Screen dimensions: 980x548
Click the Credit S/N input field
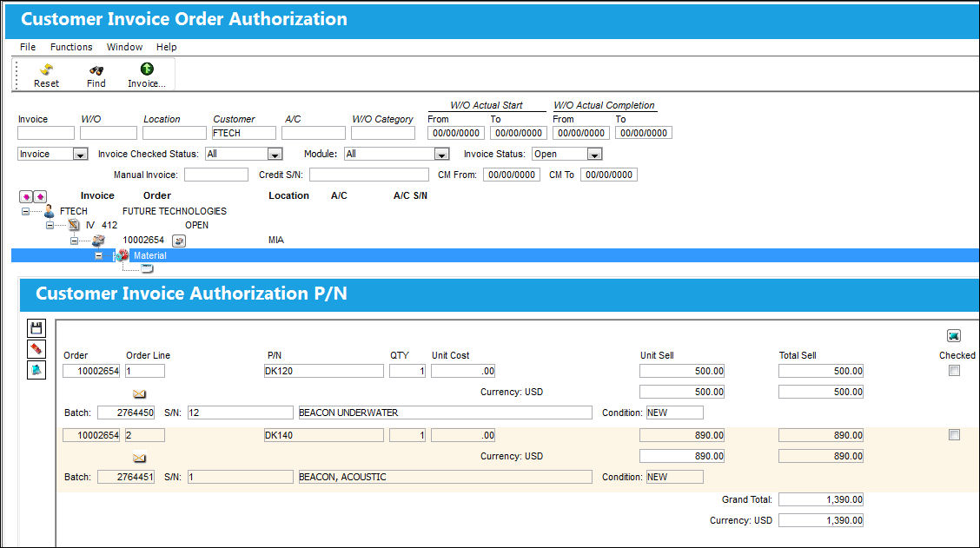pyautogui.click(x=368, y=175)
